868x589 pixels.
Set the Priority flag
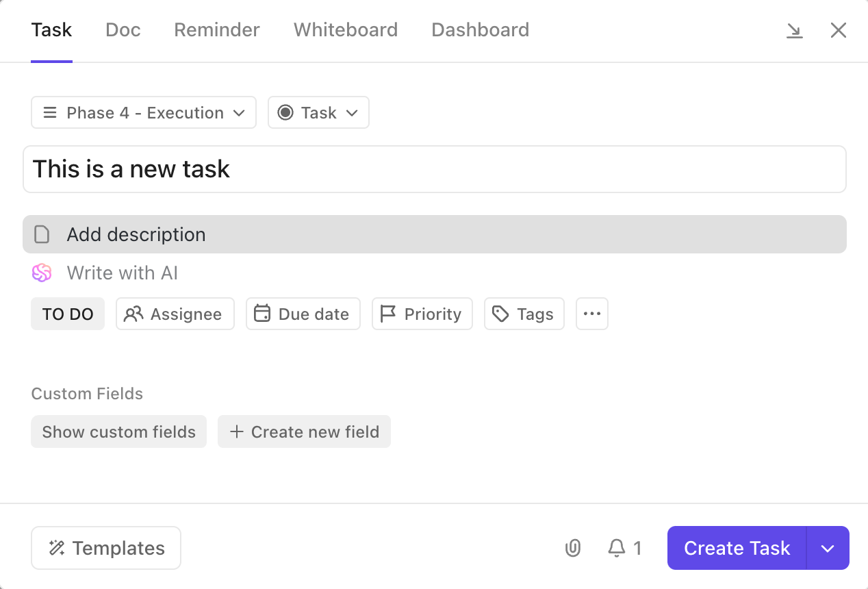pyautogui.click(x=422, y=314)
